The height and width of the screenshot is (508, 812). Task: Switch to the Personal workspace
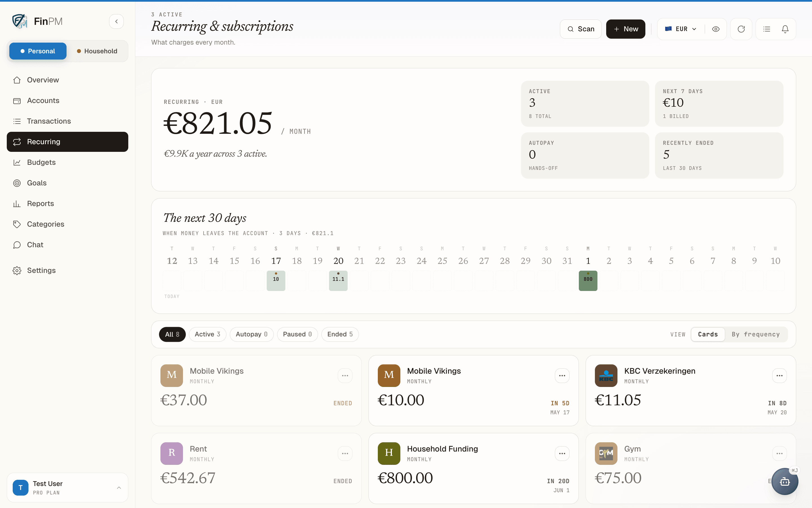tap(38, 51)
